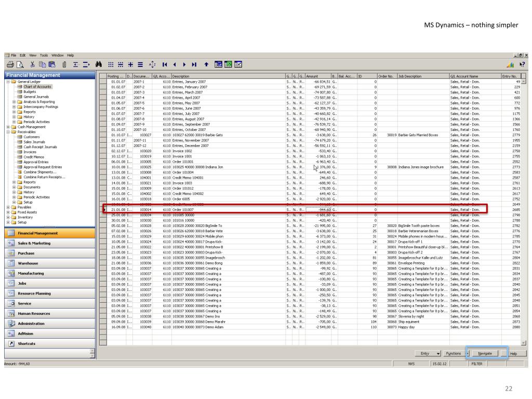The width and height of the screenshot is (532, 399).
Task: Collapse the General Ledger tree node
Action: [8, 82]
